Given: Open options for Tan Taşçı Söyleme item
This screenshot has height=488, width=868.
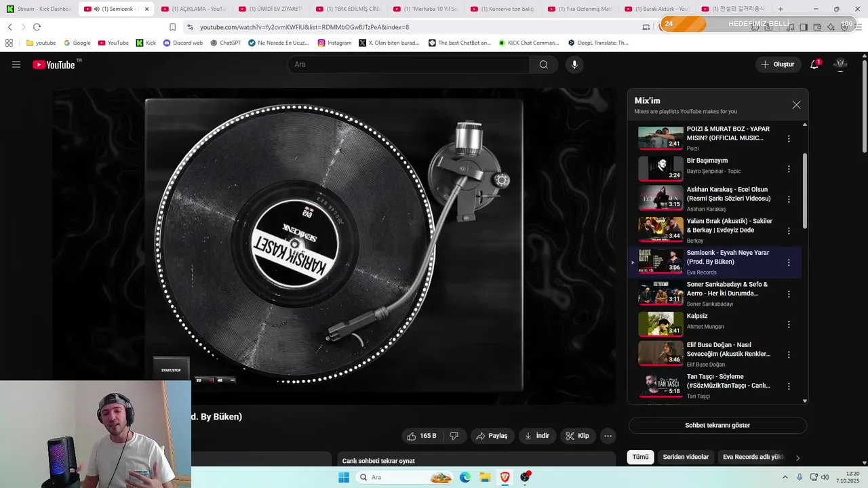Looking at the screenshot, I should [789, 386].
